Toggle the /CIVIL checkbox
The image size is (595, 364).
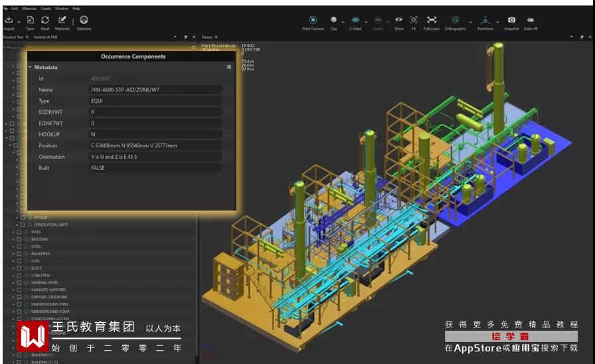tap(19, 261)
